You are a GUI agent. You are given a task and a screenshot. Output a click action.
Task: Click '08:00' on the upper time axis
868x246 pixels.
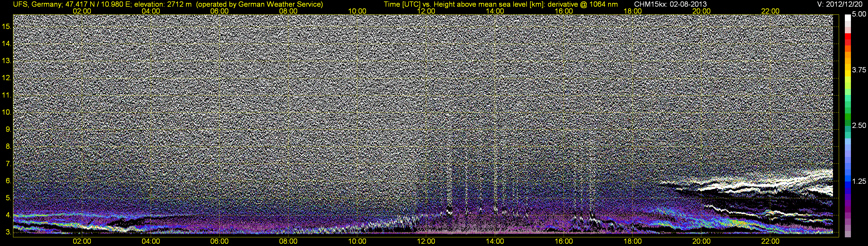(288, 11)
